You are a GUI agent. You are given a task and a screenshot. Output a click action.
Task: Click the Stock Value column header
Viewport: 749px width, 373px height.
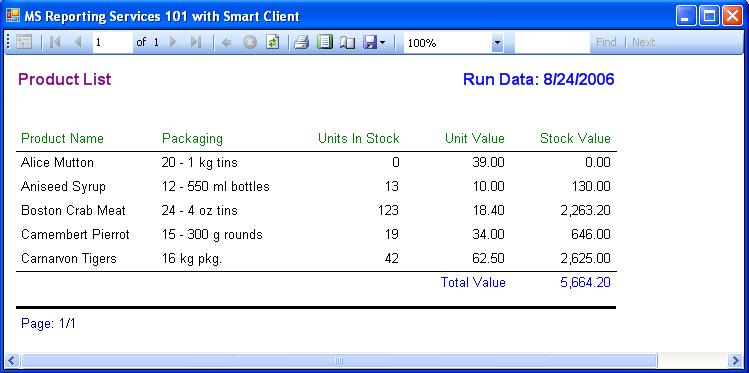575,139
